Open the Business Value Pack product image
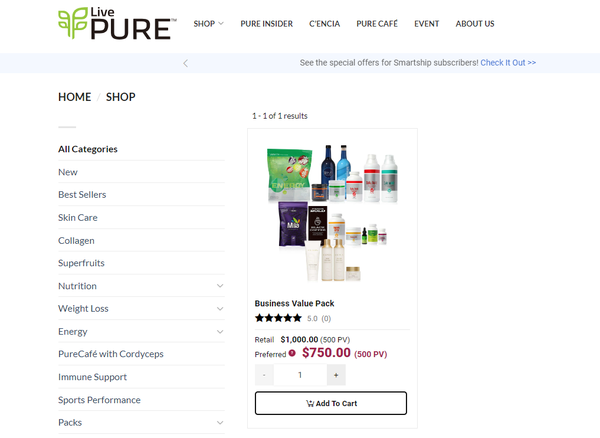Image resolution: width=600 pixels, height=438 pixels. click(x=331, y=213)
